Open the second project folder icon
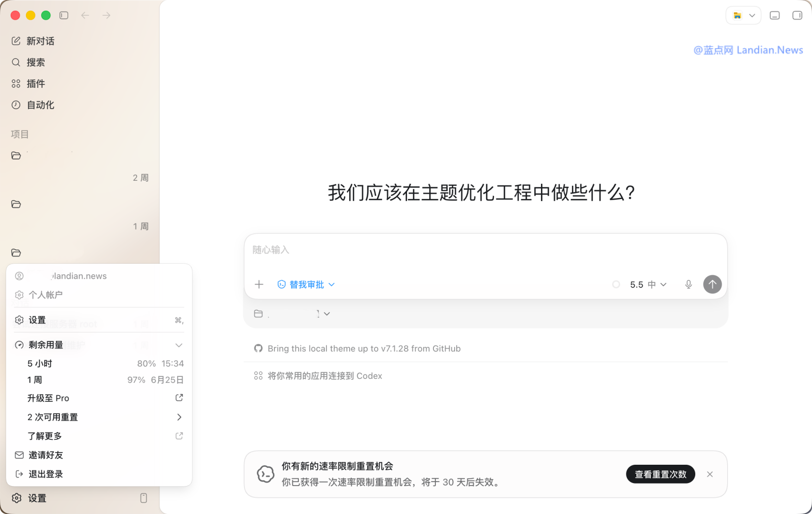The image size is (812, 514). coord(16,204)
